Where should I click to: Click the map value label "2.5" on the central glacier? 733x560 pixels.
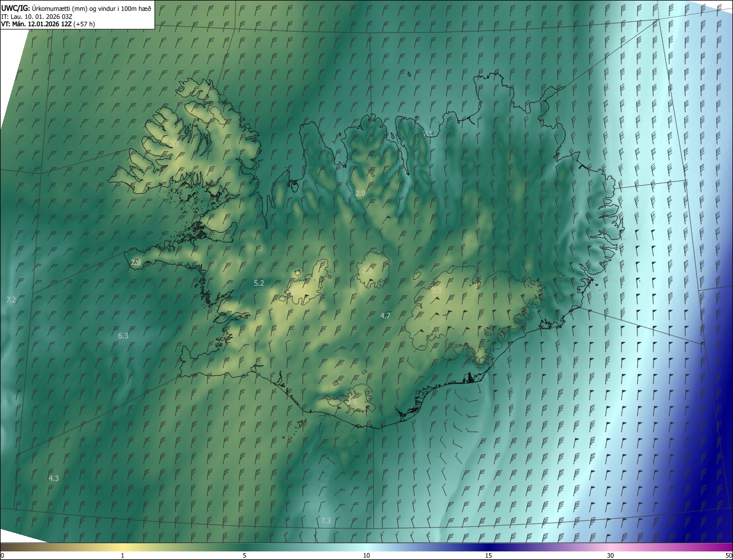(368, 270)
